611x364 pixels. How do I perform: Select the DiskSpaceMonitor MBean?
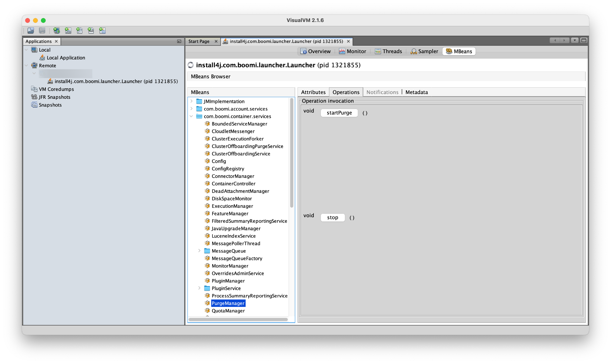coord(231,198)
